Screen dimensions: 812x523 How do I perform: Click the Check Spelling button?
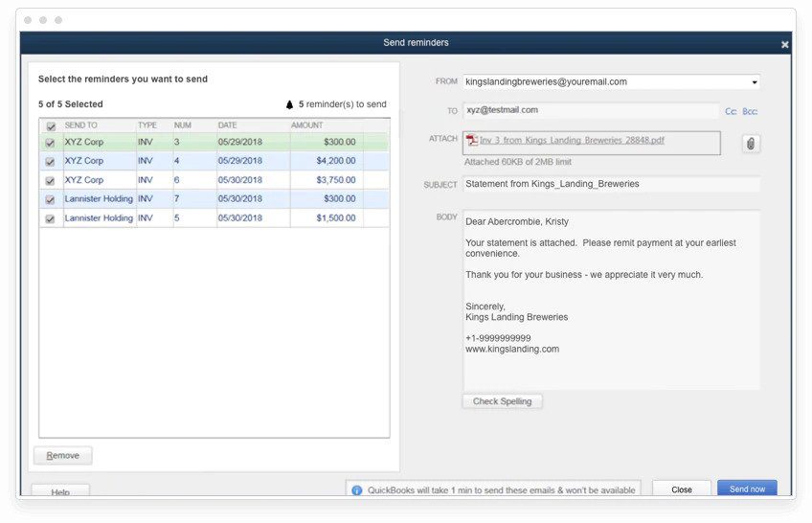[502, 401]
